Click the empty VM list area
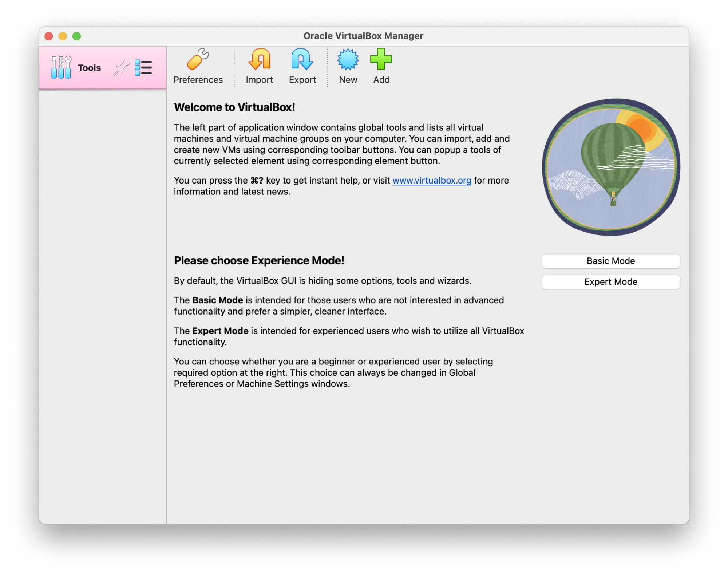 pyautogui.click(x=103, y=291)
